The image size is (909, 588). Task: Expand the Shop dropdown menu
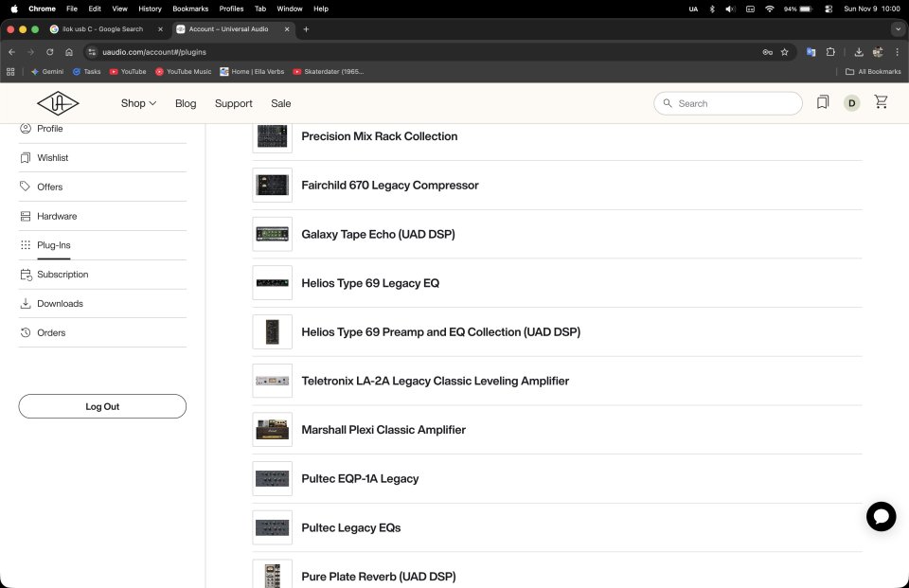[138, 103]
